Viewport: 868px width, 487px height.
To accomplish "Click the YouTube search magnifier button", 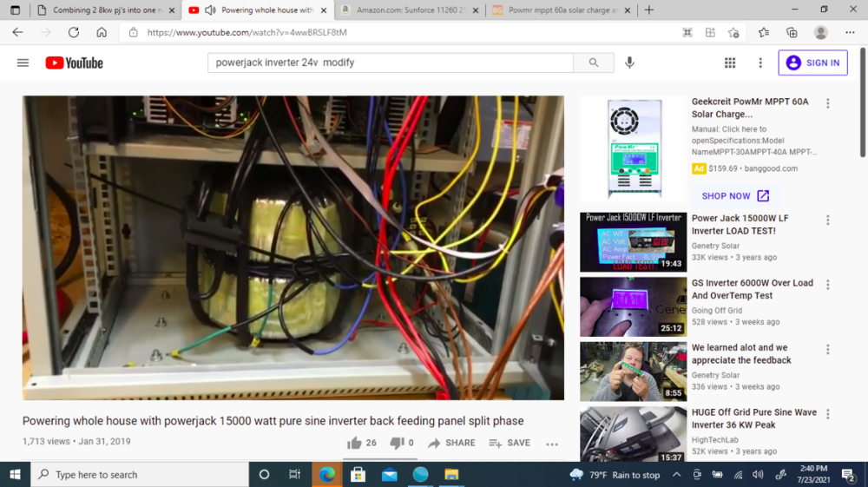I will [x=594, y=63].
